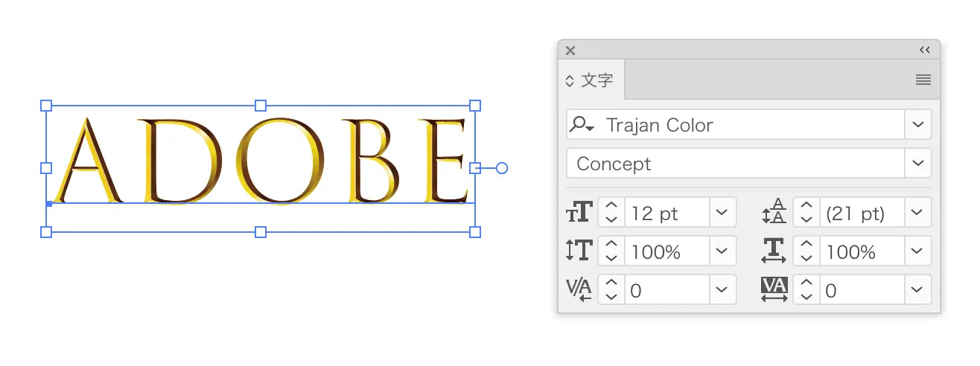
Task: Click the tracking value 0 field
Action: [x=862, y=289]
